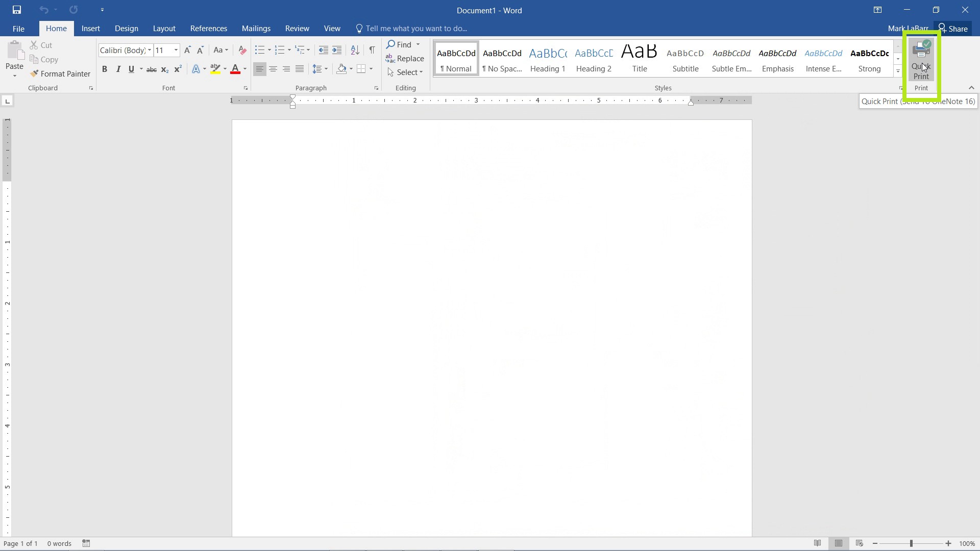Toggle Superscript text formatting

coord(178,69)
